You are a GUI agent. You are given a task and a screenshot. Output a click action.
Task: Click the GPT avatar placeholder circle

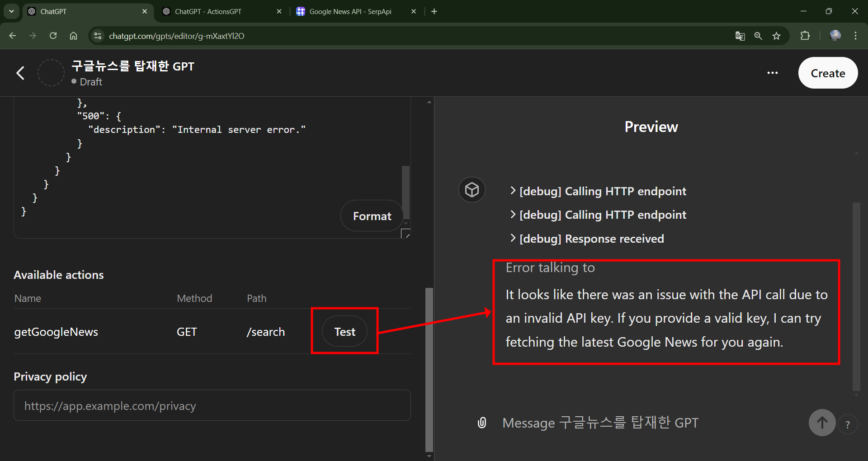[x=51, y=73]
